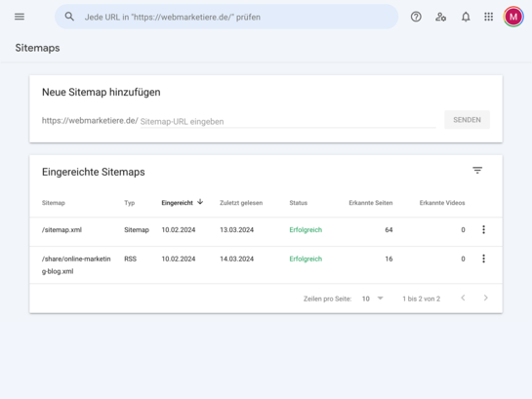
Task: Click last read date 14.03.2024
Action: (236, 259)
